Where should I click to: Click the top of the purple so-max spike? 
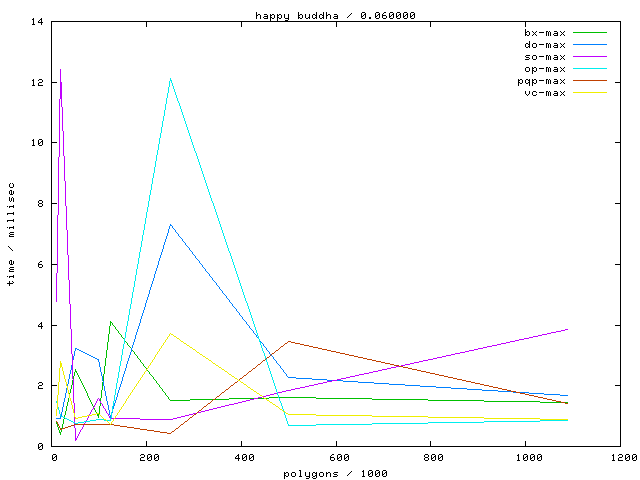(60, 69)
